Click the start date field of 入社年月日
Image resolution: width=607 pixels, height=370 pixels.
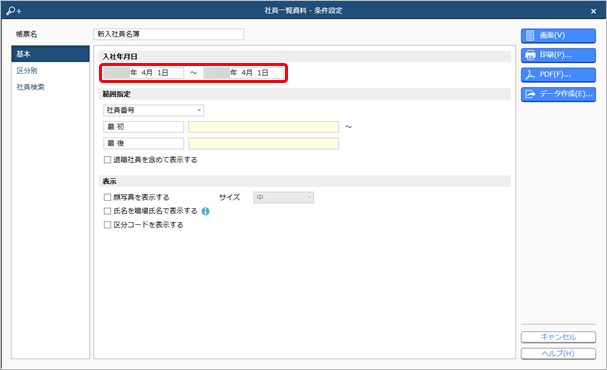[x=143, y=73]
